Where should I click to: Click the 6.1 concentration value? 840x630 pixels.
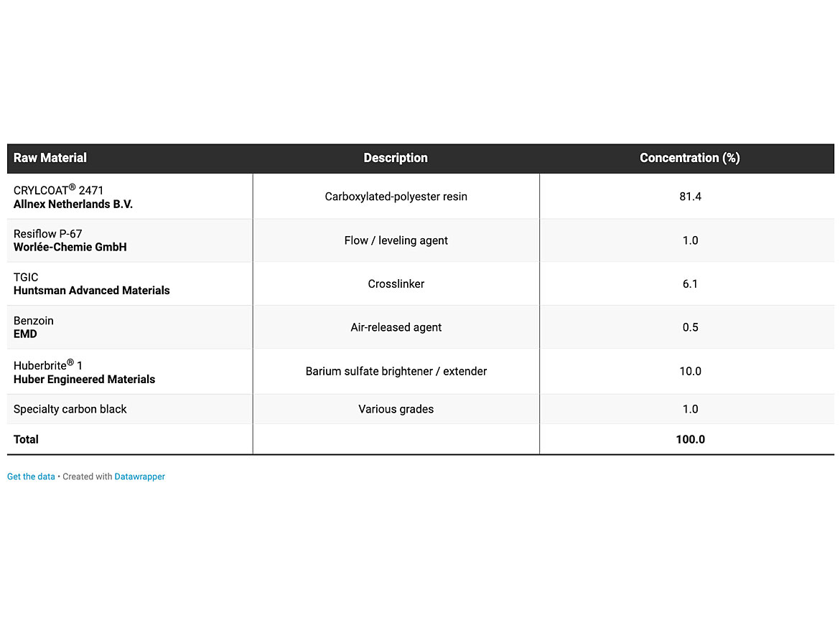coord(690,284)
